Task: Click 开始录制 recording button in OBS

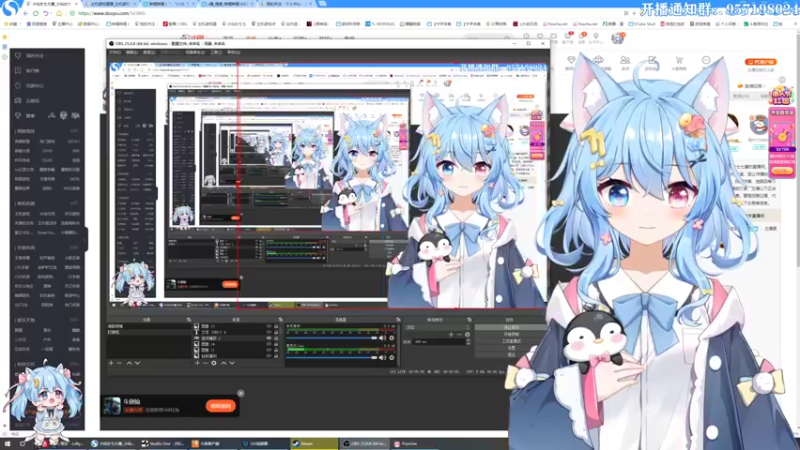Action: pyautogui.click(x=511, y=334)
